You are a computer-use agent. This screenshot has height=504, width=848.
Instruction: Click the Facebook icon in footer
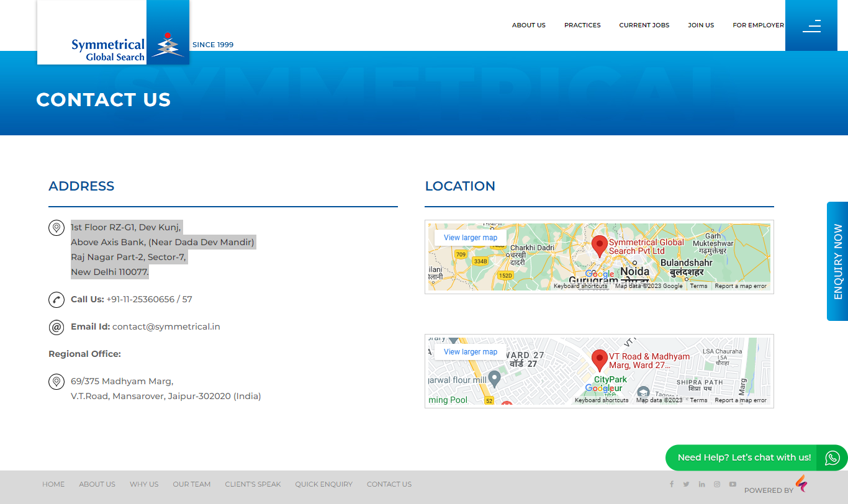(671, 484)
